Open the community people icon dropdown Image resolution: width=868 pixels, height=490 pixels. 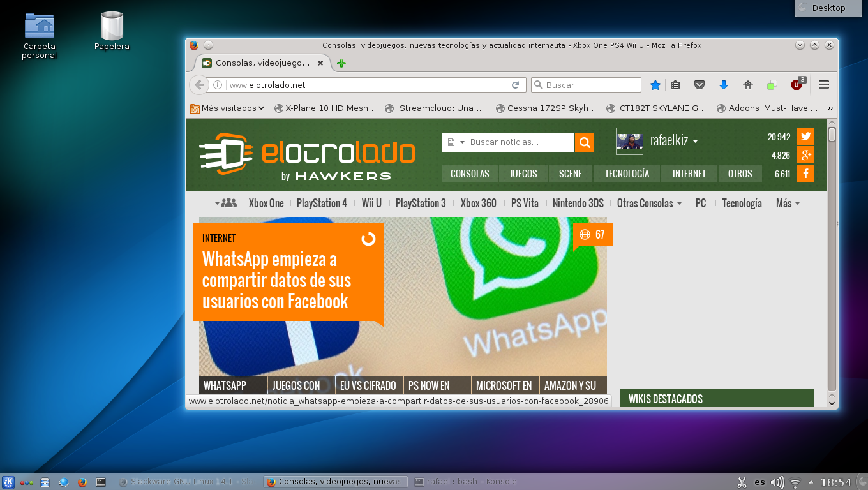(x=226, y=203)
